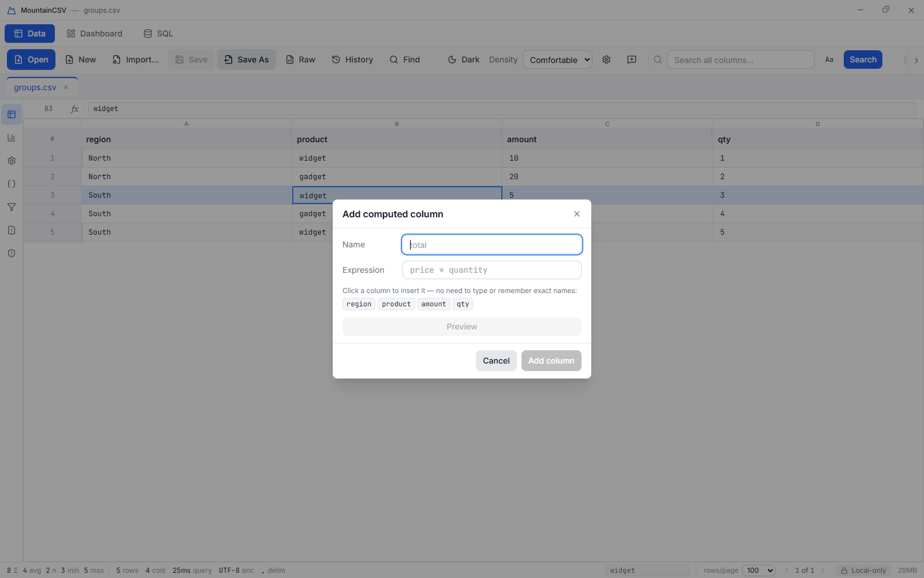Open the chart sidebar icon
The height and width of the screenshot is (578, 924).
tap(12, 138)
